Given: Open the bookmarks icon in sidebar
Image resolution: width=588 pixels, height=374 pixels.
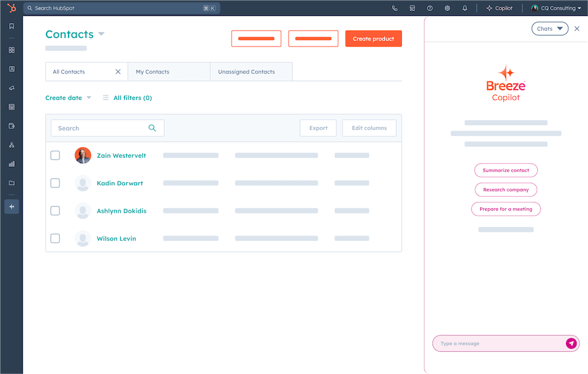Looking at the screenshot, I should (12, 26).
